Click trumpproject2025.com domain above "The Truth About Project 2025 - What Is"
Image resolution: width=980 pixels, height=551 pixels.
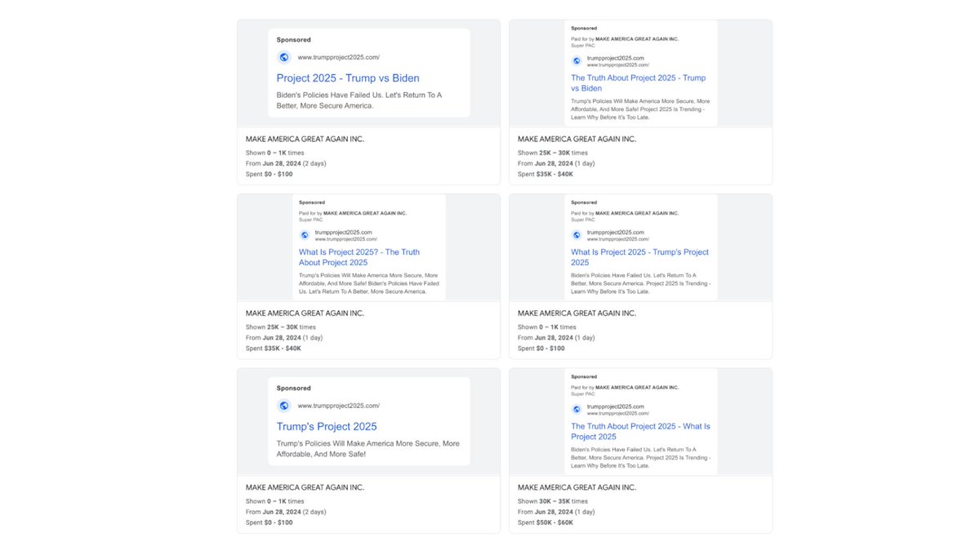pos(616,407)
